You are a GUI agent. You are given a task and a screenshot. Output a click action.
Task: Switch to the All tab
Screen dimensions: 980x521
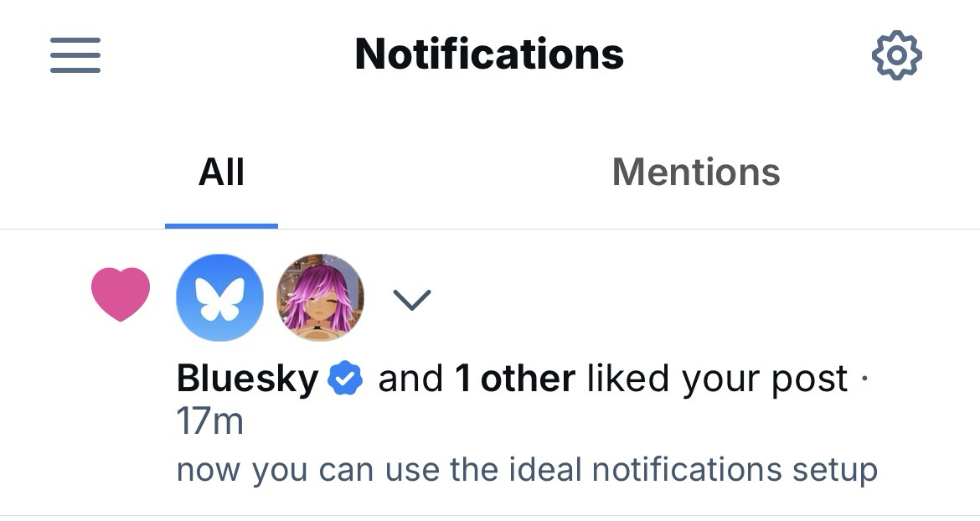click(221, 173)
